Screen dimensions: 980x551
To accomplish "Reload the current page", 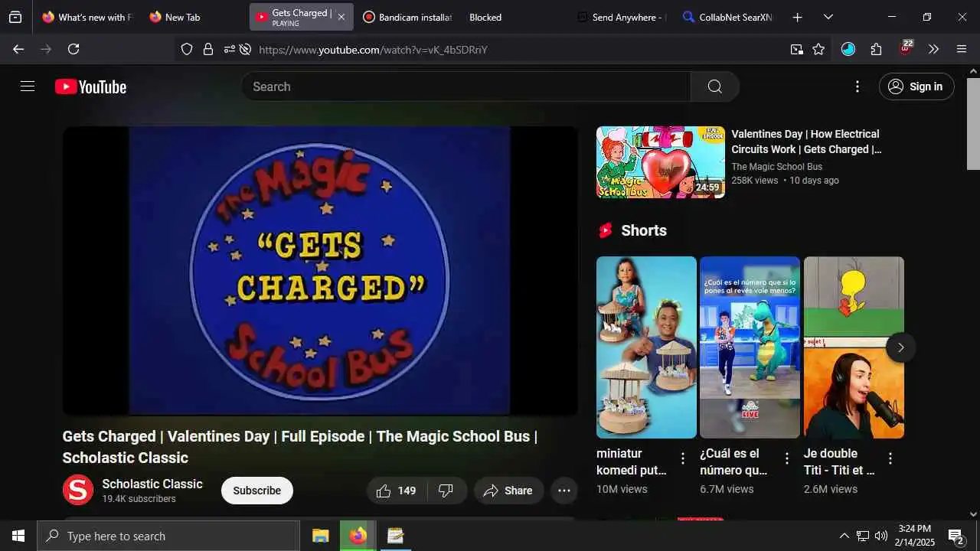I will (73, 49).
